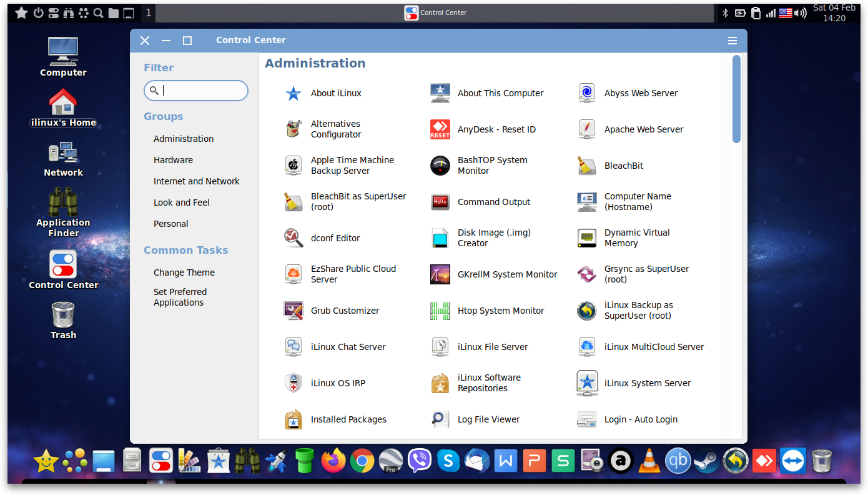Open iLinux Chat Server
Viewport: 868px width, 495px height.
coord(335,347)
